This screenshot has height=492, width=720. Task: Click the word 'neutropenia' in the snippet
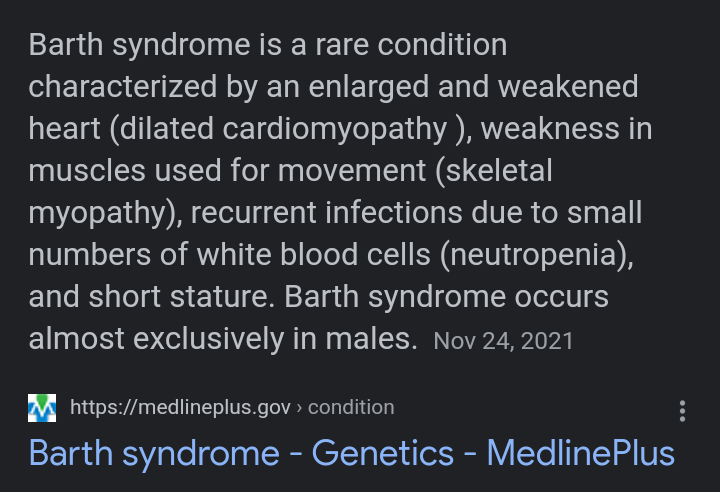pos(535,255)
